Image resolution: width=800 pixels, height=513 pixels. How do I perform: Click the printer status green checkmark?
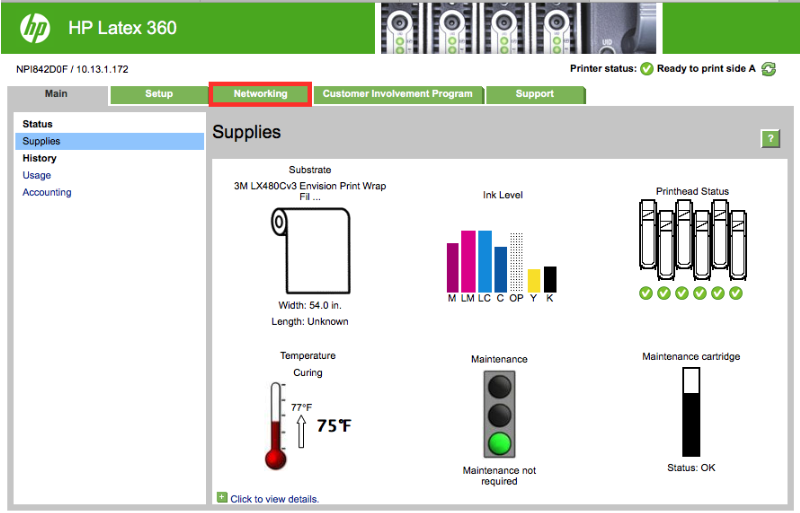[646, 69]
